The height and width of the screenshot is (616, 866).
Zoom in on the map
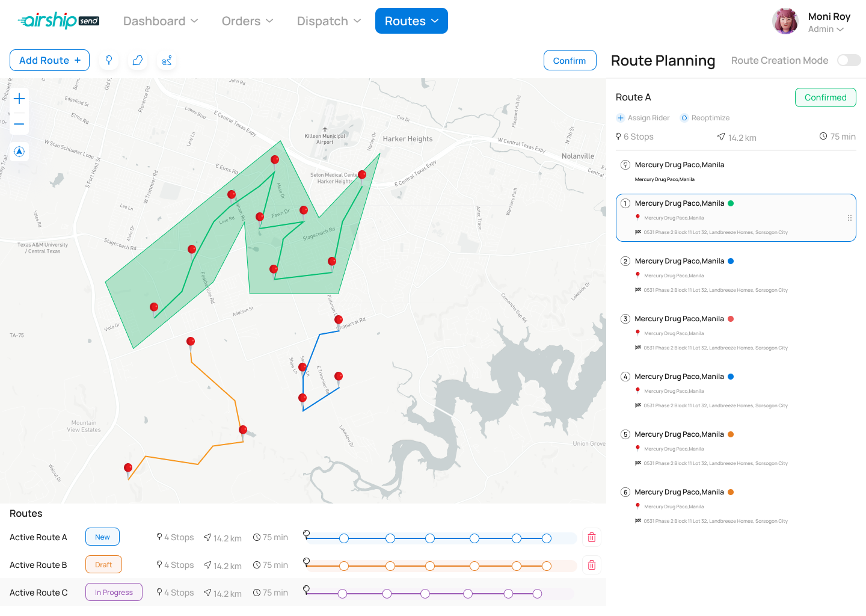(x=19, y=99)
